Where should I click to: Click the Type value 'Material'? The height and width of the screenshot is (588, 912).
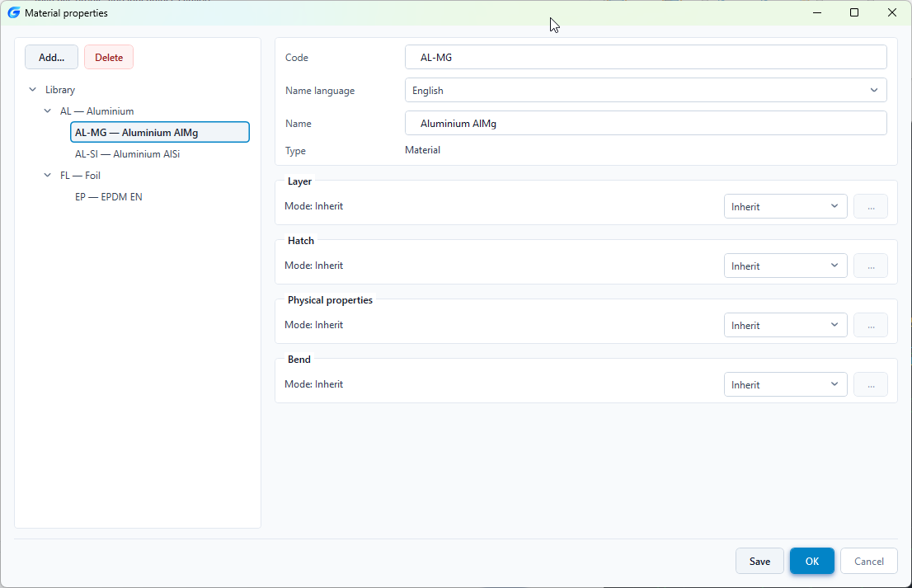click(422, 150)
